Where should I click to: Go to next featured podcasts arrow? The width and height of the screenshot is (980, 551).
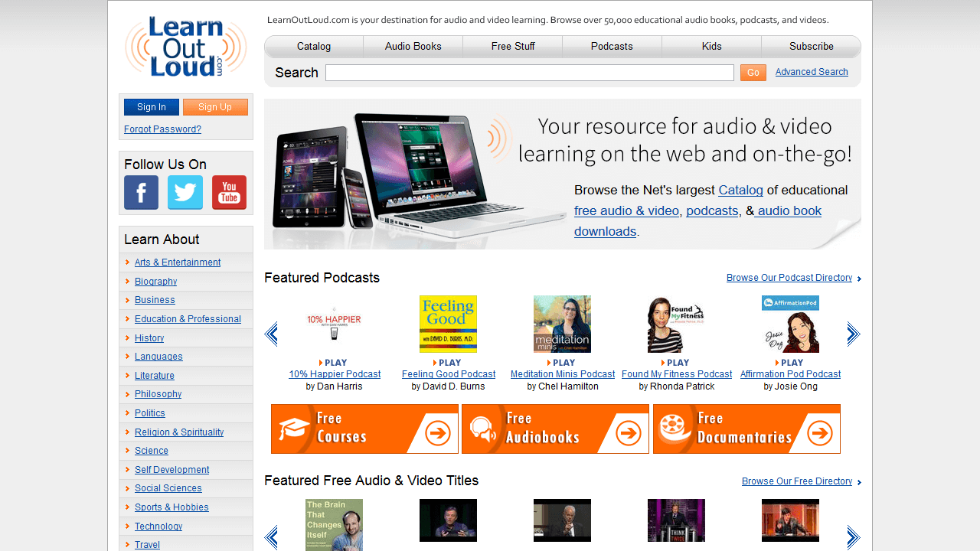(854, 334)
